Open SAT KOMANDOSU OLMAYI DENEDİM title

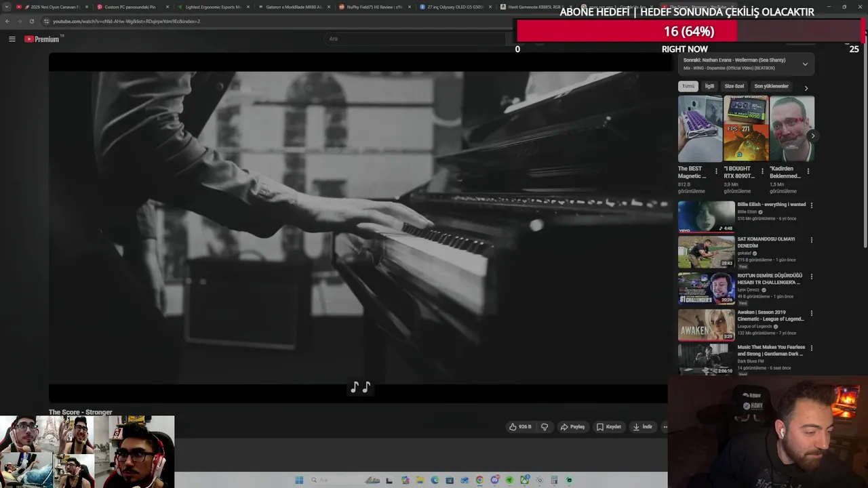point(766,242)
